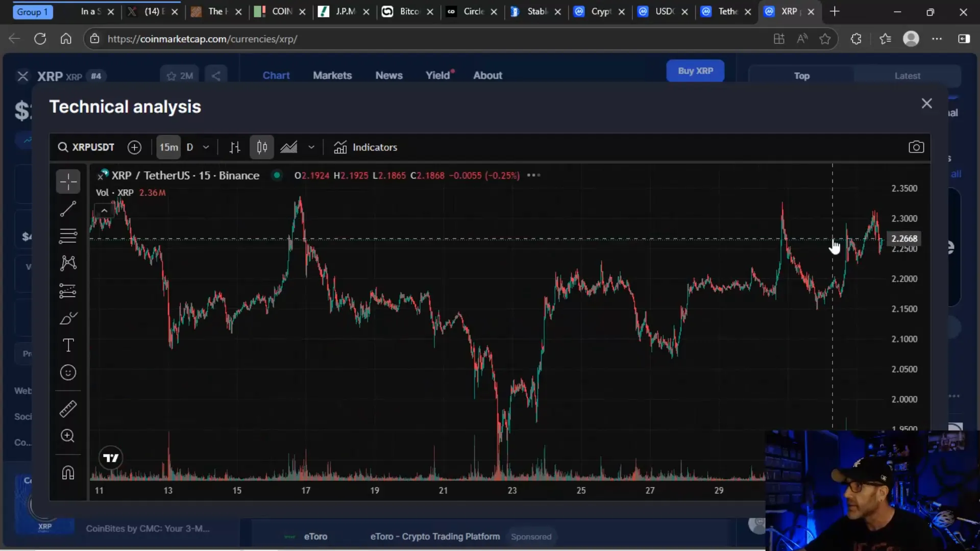
Task: Open the Indicators menu
Action: [365, 147]
